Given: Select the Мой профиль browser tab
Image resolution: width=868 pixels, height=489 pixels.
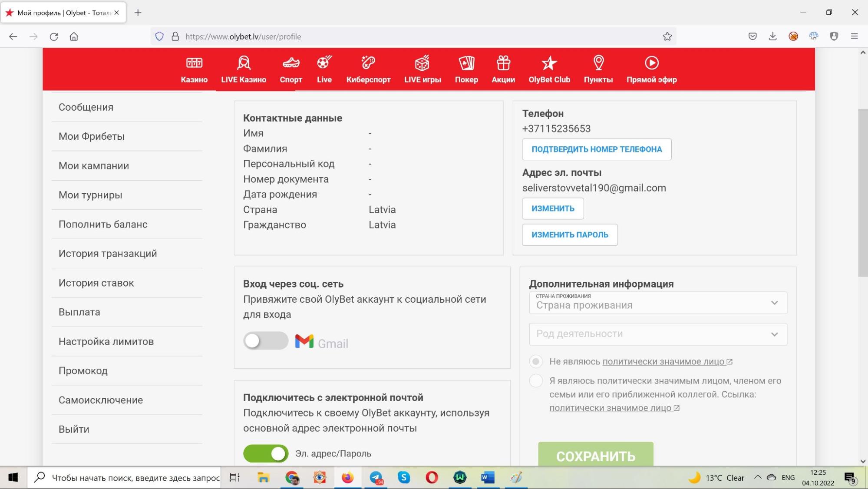Looking at the screenshot, I should 63,13.
